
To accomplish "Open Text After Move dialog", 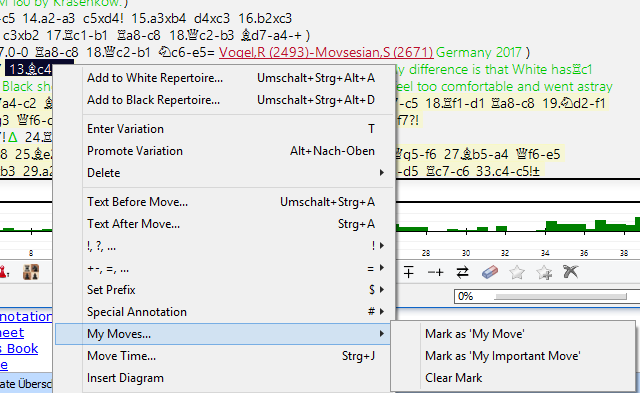I will click(231, 224).
